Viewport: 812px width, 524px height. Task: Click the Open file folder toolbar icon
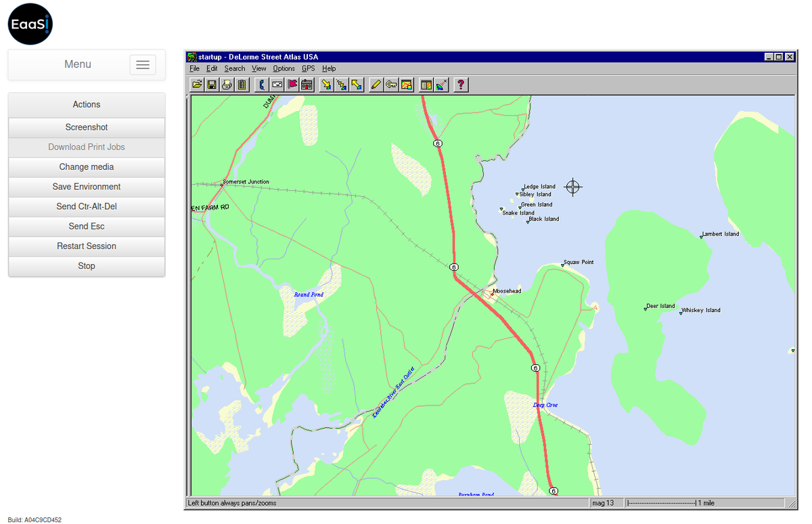pyautogui.click(x=197, y=85)
